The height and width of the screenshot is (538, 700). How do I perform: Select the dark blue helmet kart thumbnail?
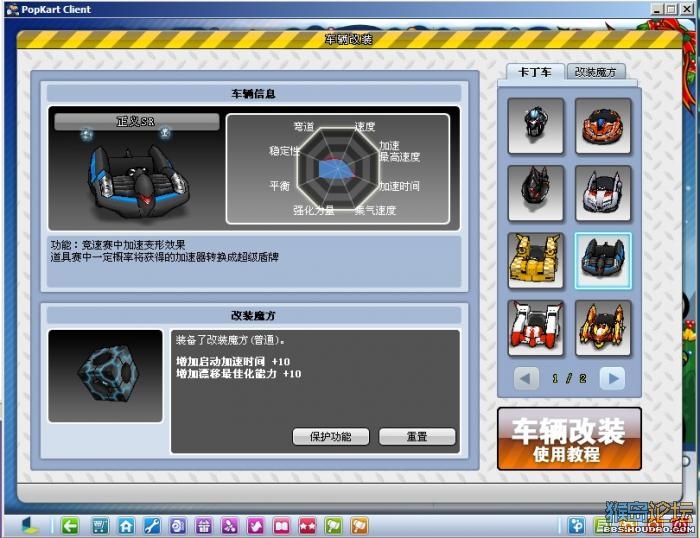tap(536, 126)
